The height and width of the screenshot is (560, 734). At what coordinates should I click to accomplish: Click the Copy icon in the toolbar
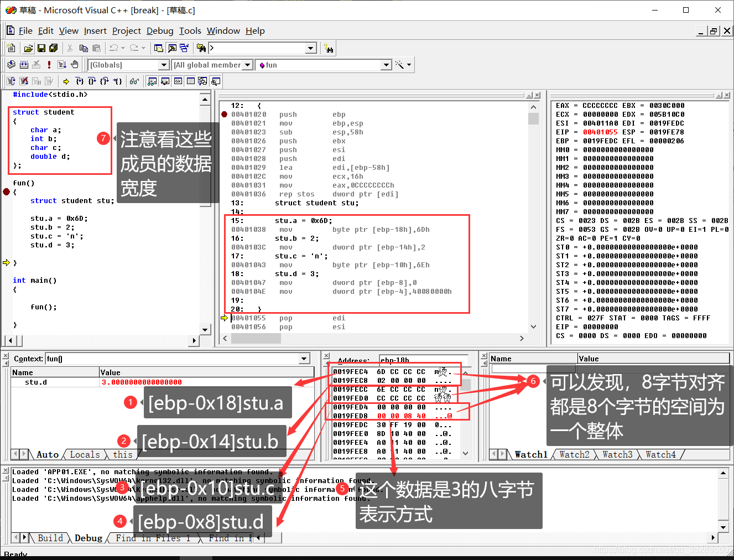(84, 48)
